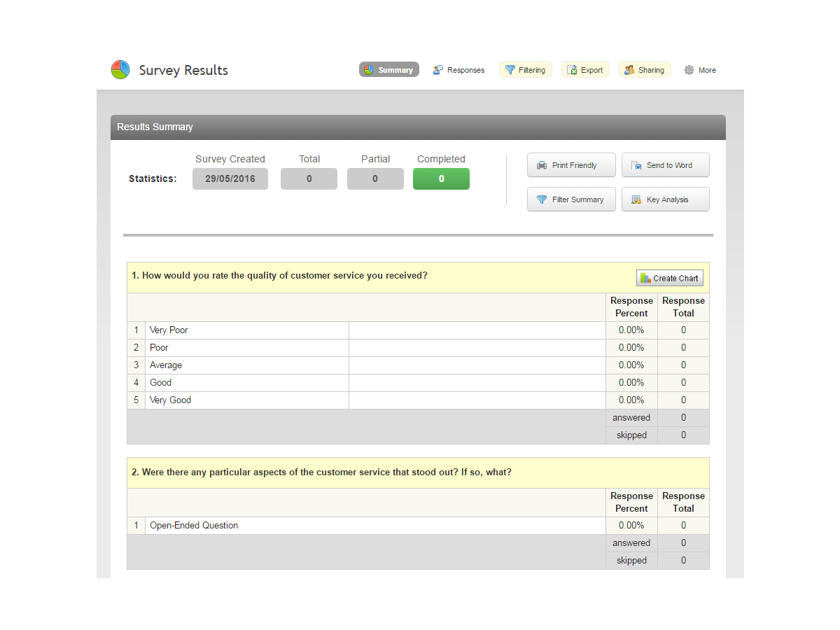This screenshot has height=630, width=840.
Task: Click the printer icon on Print Friendly
Action: tap(542, 165)
